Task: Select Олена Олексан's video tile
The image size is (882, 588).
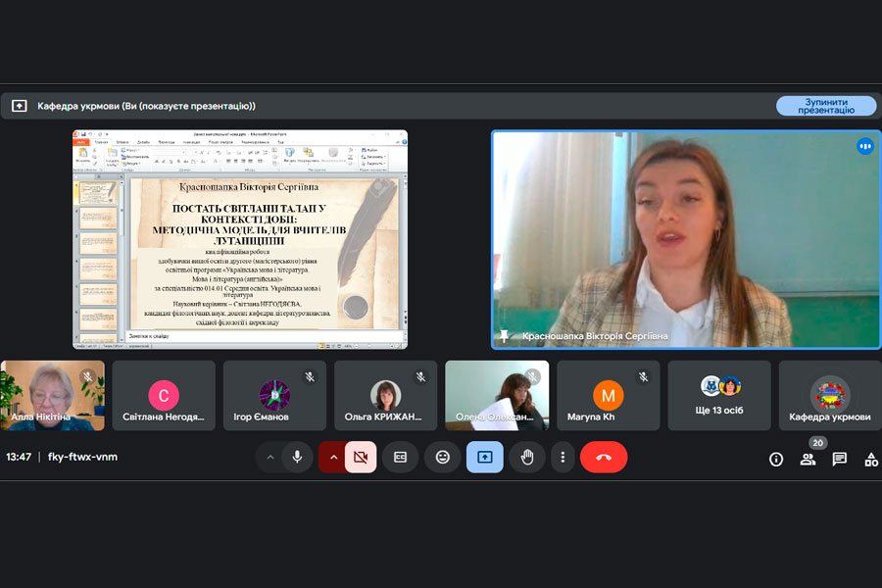Action: pyautogui.click(x=497, y=396)
